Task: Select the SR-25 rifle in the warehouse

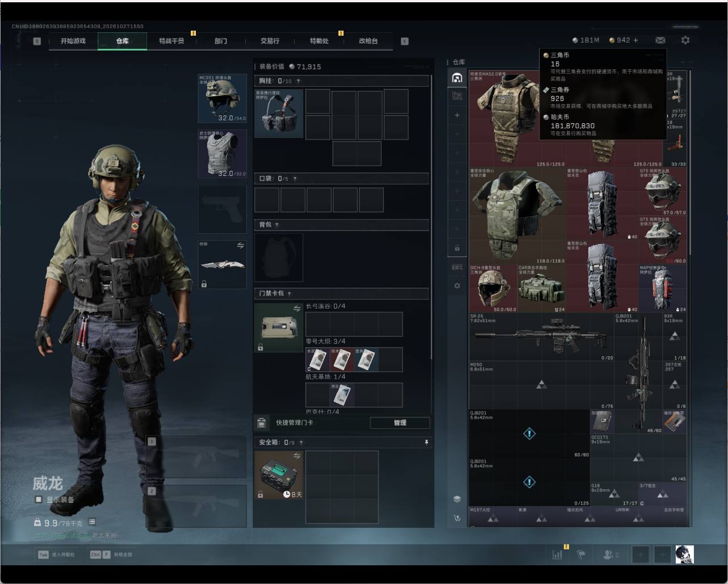Action: (x=542, y=337)
